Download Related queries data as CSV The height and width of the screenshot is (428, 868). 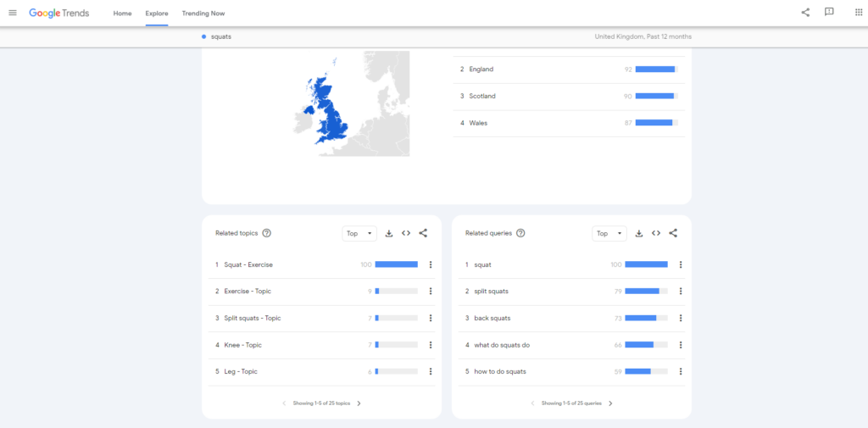pyautogui.click(x=639, y=234)
